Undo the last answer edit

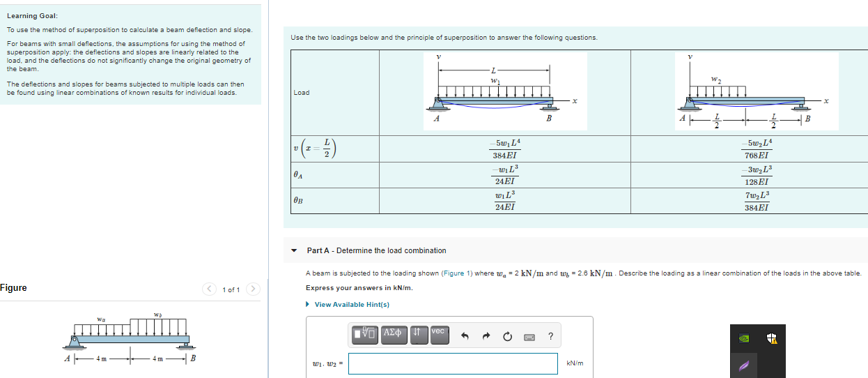pyautogui.click(x=466, y=337)
